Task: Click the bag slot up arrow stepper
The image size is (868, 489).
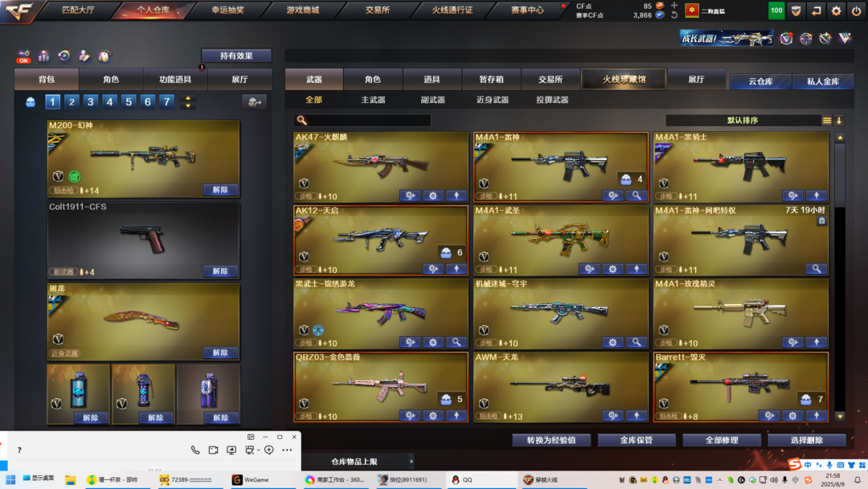Action: point(187,99)
